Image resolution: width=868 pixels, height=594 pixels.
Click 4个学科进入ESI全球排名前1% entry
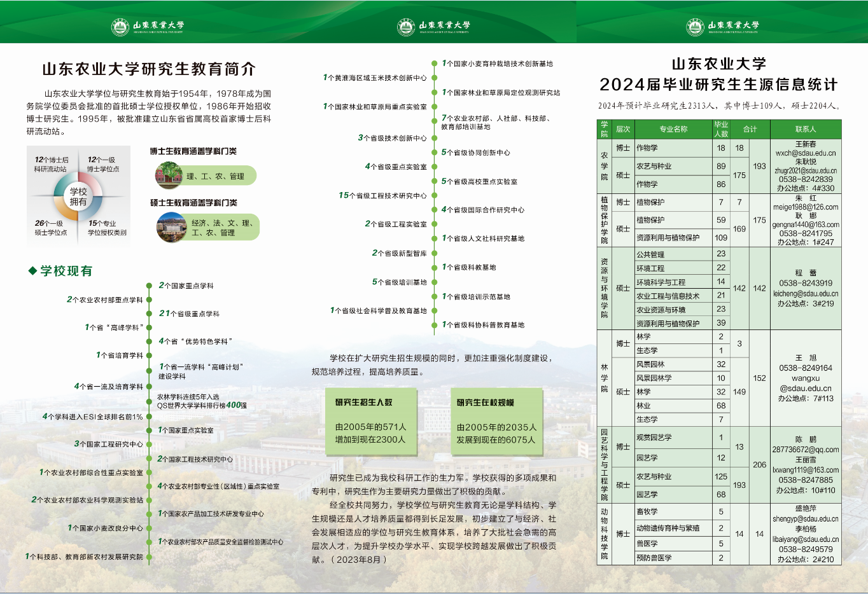(93, 417)
